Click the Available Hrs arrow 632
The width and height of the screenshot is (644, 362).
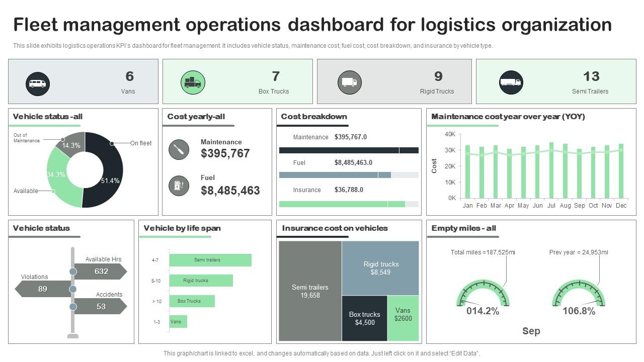click(x=100, y=271)
